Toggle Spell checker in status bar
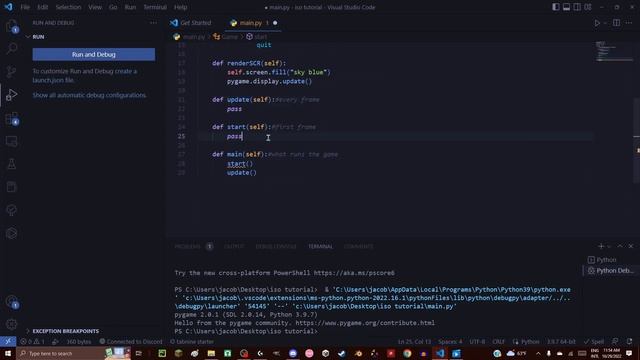 [x=594, y=341]
